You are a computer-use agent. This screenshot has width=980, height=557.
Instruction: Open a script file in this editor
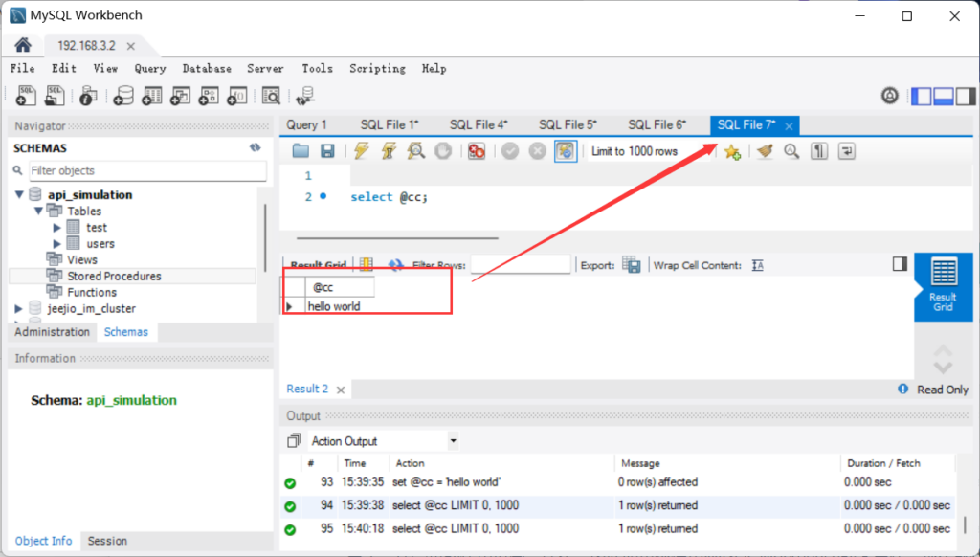pos(301,150)
